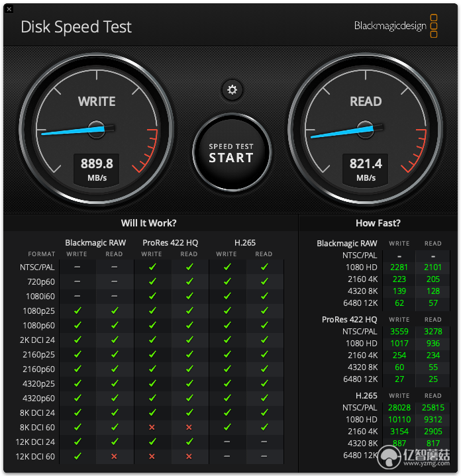Click the Blackmagicdesign logo

(395, 26)
